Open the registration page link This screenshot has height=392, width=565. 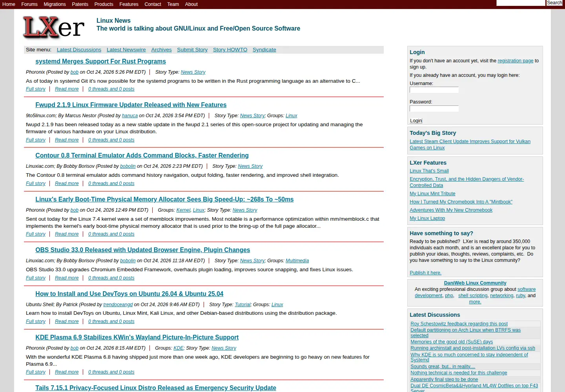click(x=515, y=61)
